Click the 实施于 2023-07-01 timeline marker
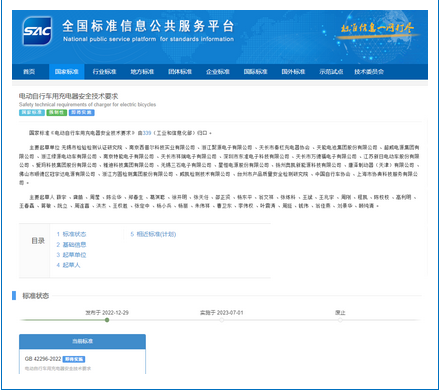The image size is (440, 391). [222, 320]
